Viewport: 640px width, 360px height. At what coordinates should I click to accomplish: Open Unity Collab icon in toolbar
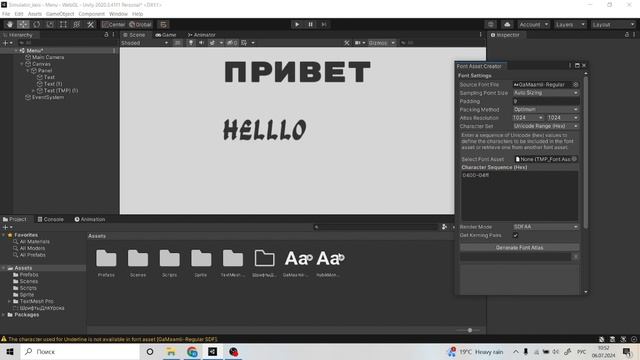point(491,24)
